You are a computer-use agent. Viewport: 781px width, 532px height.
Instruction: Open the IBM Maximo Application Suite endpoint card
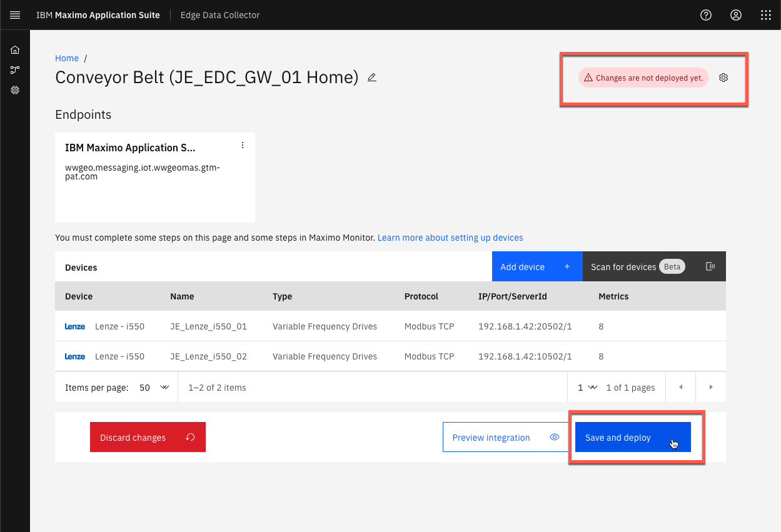point(155,177)
